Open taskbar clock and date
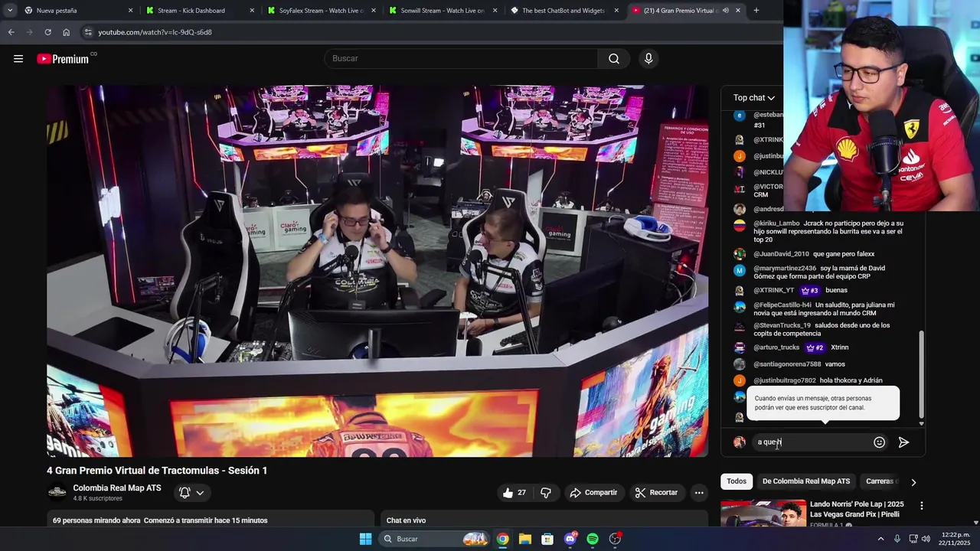This screenshot has width=980, height=551. (955, 539)
